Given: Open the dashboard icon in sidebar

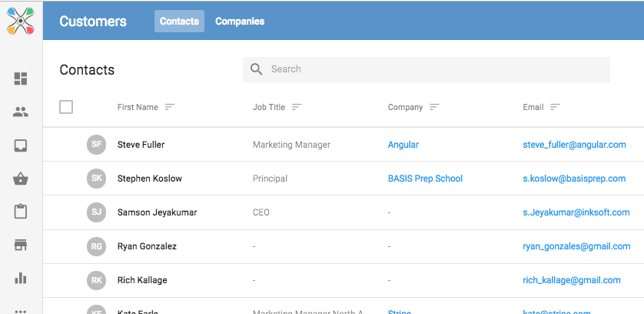Looking at the screenshot, I should click(21, 78).
